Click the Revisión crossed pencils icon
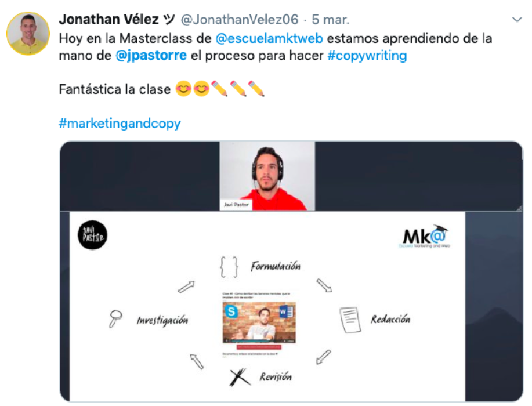Screen dimensions: 532x406 pos(240,377)
